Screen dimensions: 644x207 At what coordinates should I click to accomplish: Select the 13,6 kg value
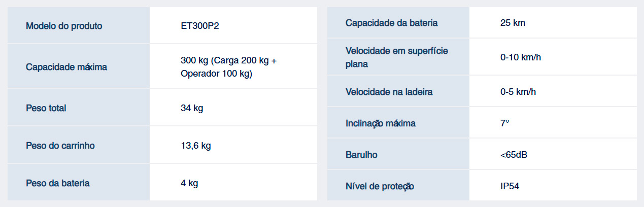pos(195,146)
